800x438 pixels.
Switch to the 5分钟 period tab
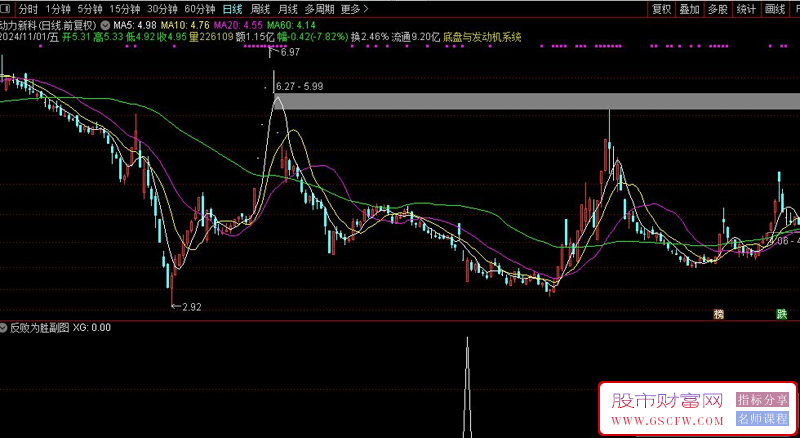click(x=90, y=9)
